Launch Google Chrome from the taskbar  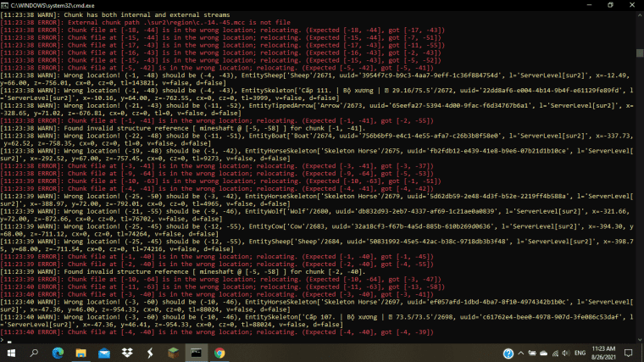pos(219,352)
